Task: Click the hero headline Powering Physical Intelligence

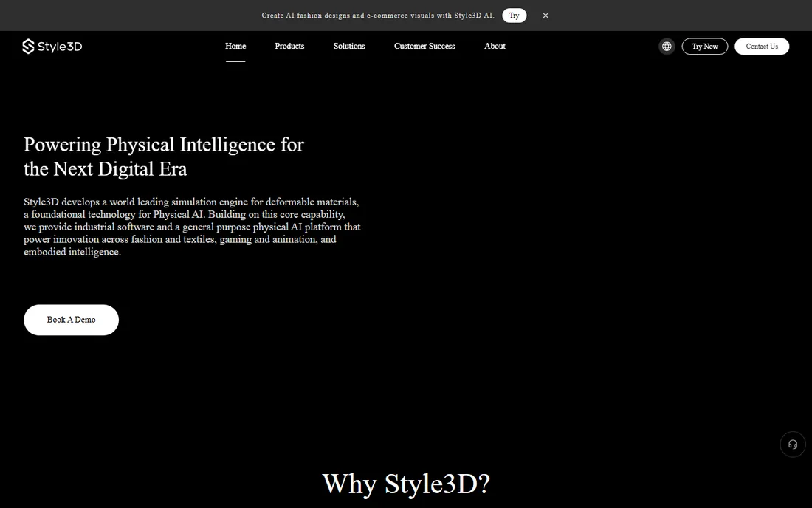Action: [164, 157]
